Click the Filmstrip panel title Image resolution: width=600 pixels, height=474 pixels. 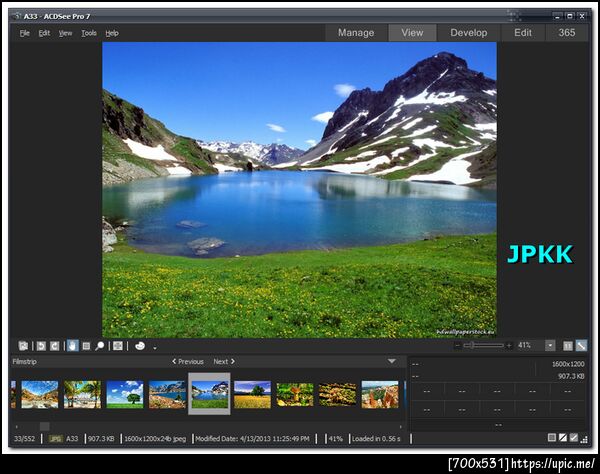pos(24,362)
